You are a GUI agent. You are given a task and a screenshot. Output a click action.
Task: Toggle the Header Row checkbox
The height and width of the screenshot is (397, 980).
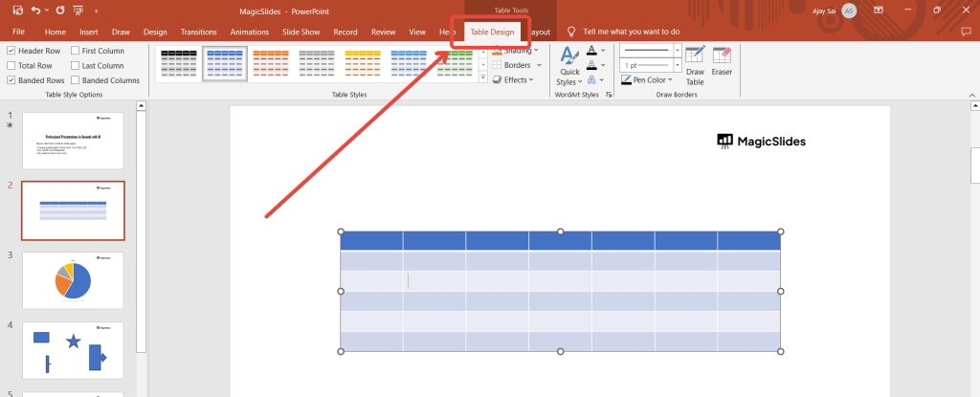point(11,51)
